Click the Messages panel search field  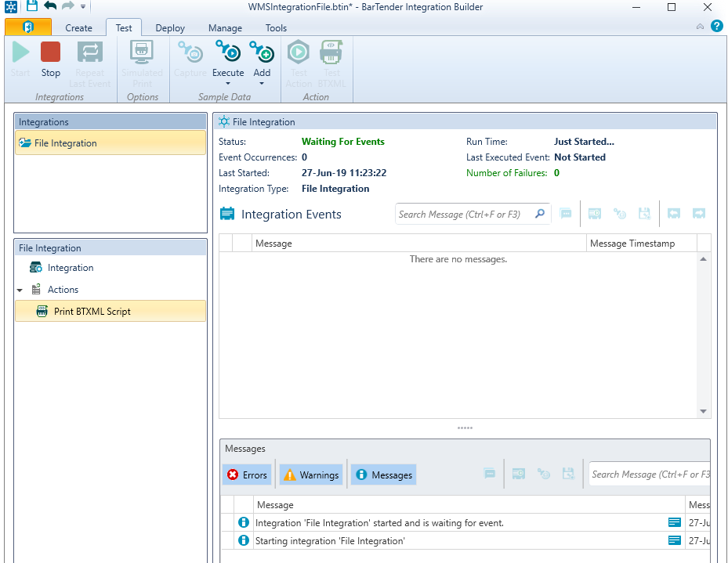tap(650, 475)
